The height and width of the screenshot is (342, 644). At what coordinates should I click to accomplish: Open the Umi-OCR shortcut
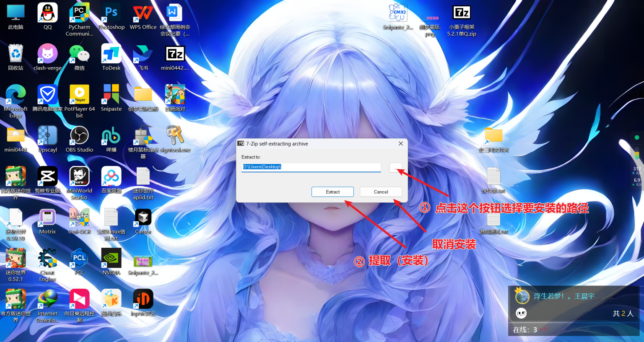pyautogui.click(x=79, y=221)
